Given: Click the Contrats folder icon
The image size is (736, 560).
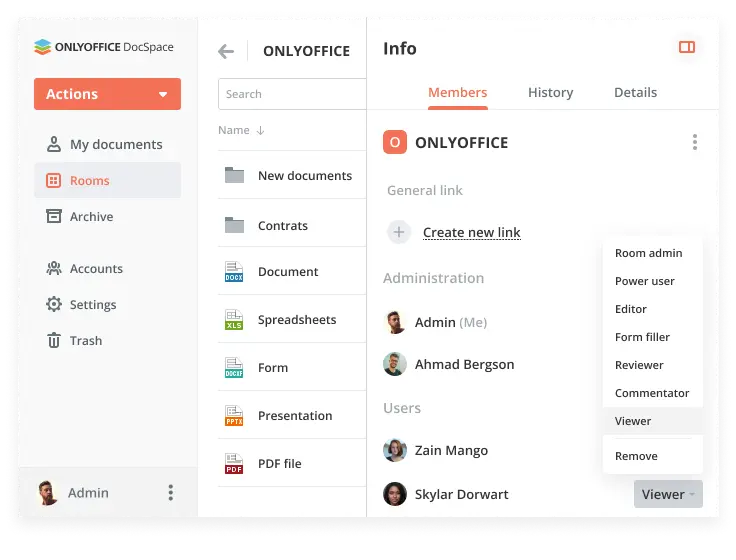Looking at the screenshot, I should pos(234,225).
